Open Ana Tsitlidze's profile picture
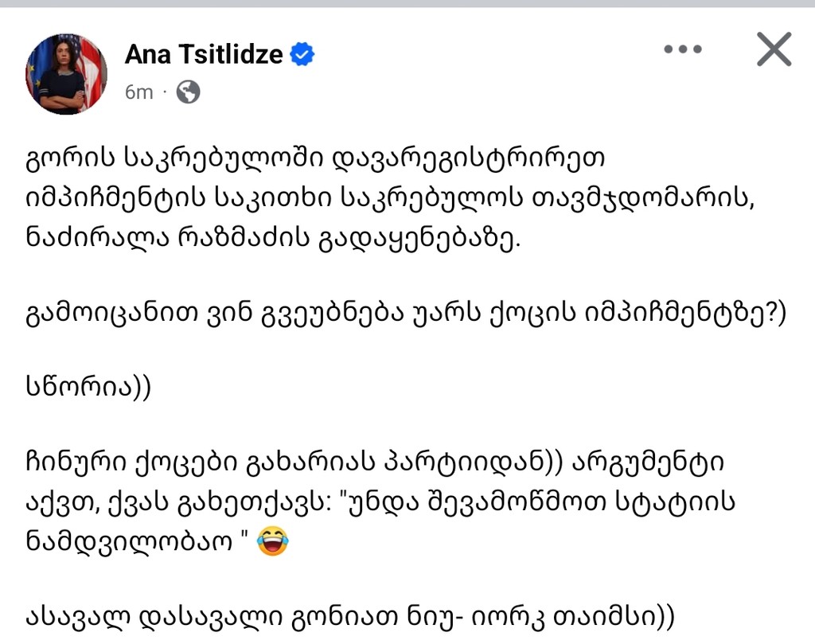The width and height of the screenshot is (815, 644). [x=67, y=74]
